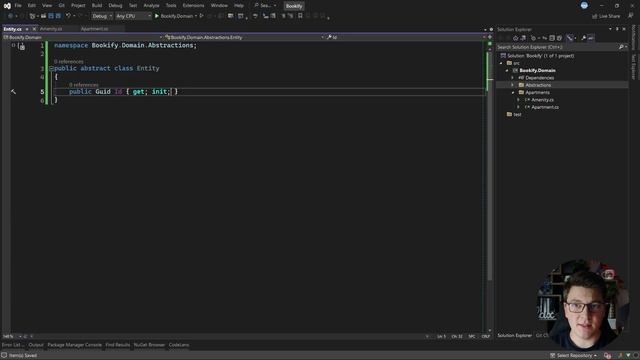Click the Bookify solution name button
This screenshot has width=640, height=360.
294,6
